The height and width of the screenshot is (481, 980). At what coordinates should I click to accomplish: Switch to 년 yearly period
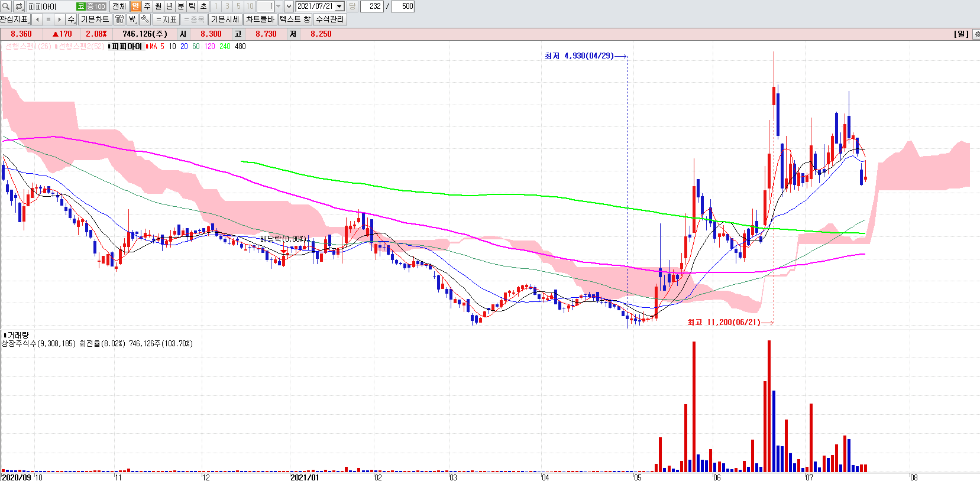coord(169,6)
